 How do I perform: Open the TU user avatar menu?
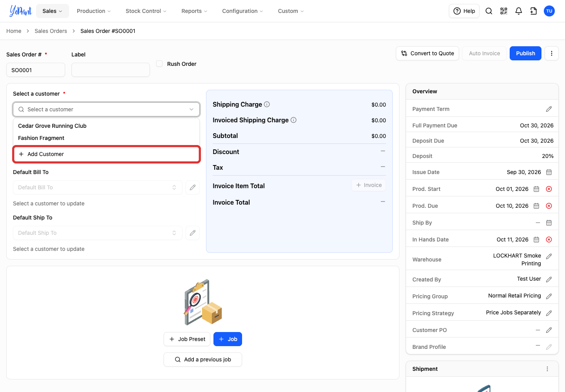click(549, 11)
